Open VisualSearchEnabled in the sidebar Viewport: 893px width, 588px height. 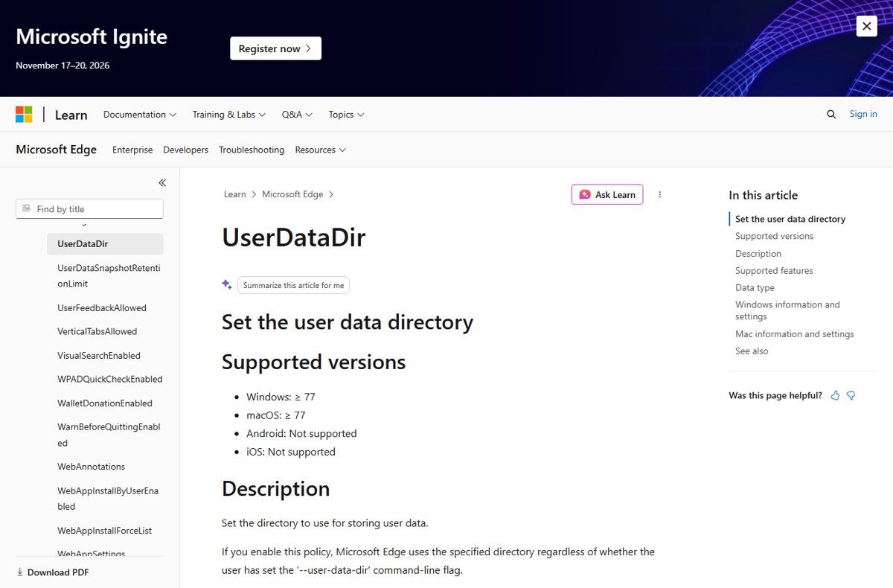99,356
